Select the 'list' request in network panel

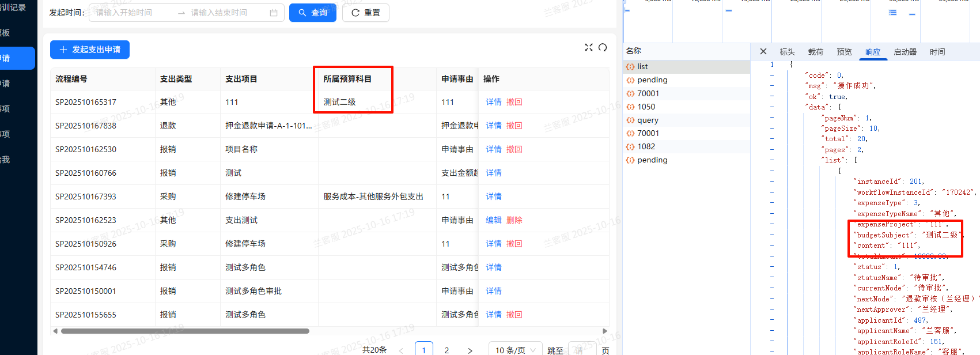642,67
